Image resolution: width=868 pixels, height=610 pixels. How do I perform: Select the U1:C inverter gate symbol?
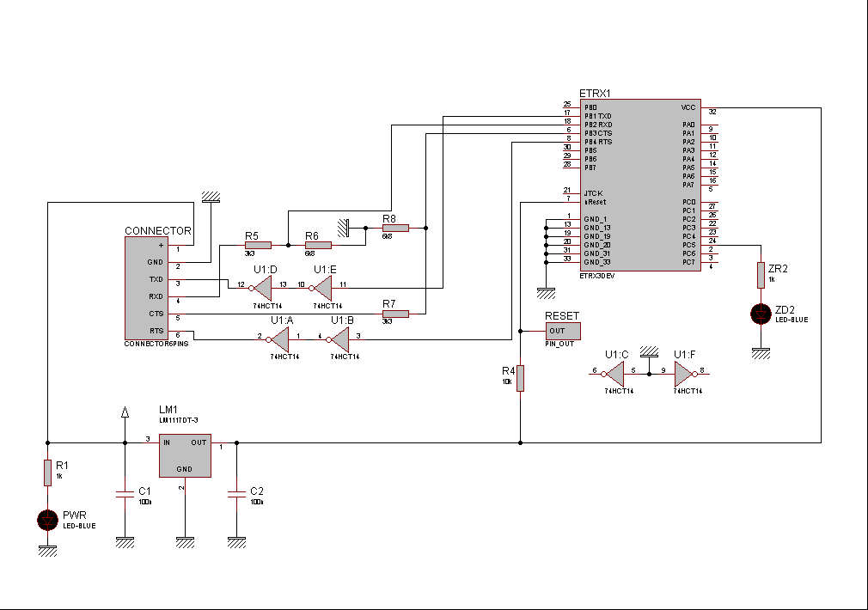pos(614,375)
